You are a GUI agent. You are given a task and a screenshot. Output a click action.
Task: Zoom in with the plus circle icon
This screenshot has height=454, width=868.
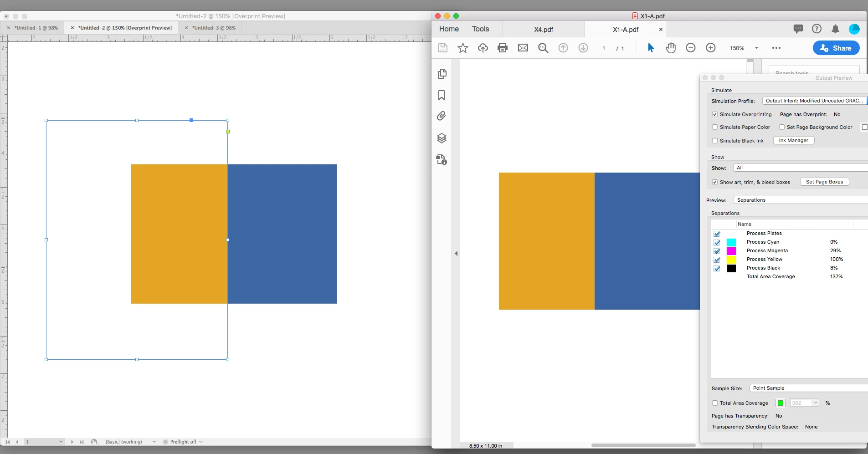[711, 48]
